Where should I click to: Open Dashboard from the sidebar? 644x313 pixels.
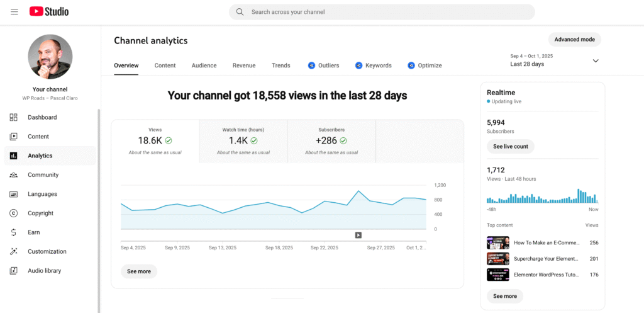point(42,117)
